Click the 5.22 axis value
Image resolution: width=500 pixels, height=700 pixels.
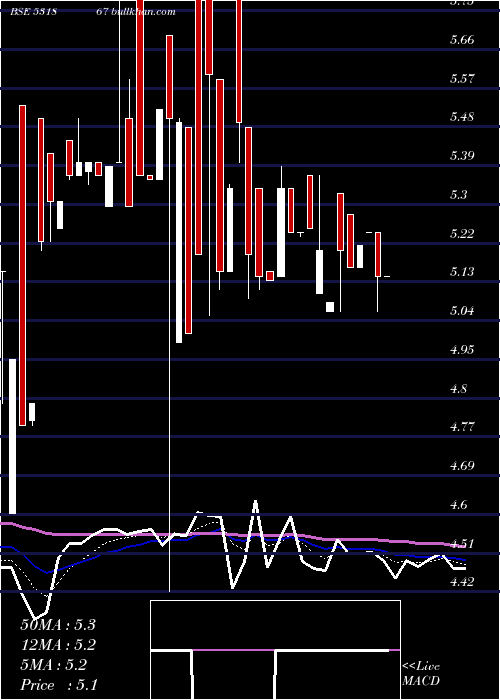462,233
